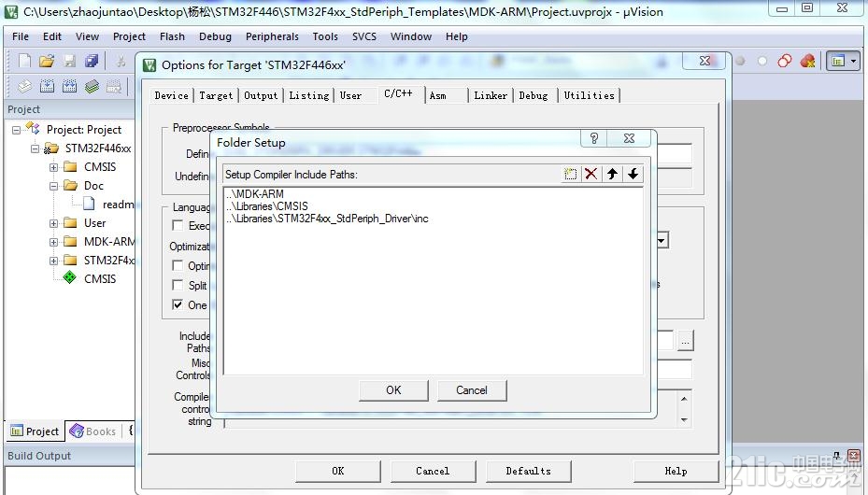The height and width of the screenshot is (495, 868).
Task: Select the Project tab at panel bottom
Action: (x=35, y=431)
